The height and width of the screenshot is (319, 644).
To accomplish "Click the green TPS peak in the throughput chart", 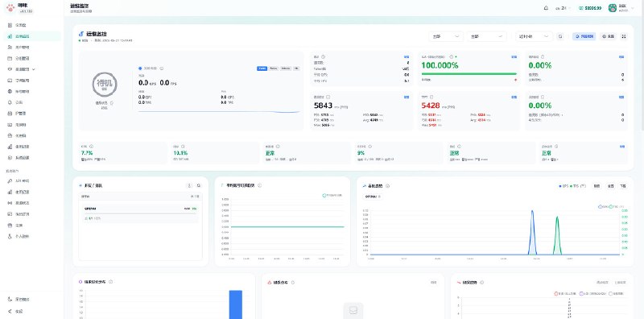I will (557, 217).
